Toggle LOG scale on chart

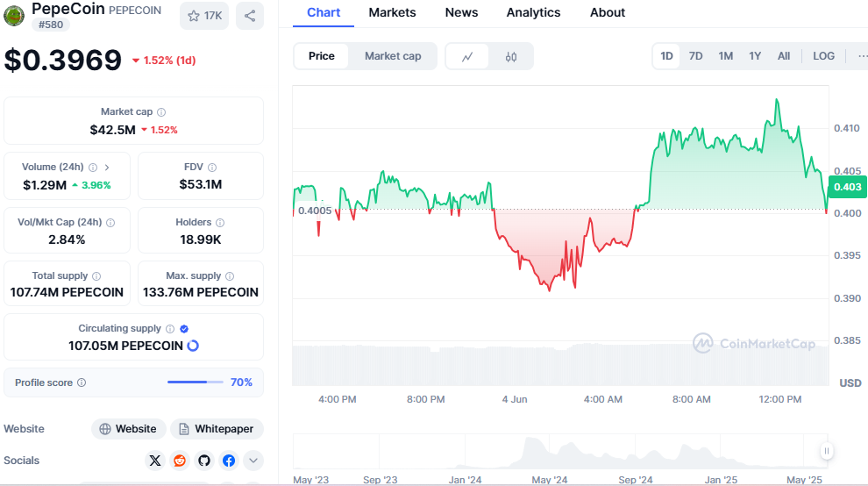pyautogui.click(x=823, y=56)
